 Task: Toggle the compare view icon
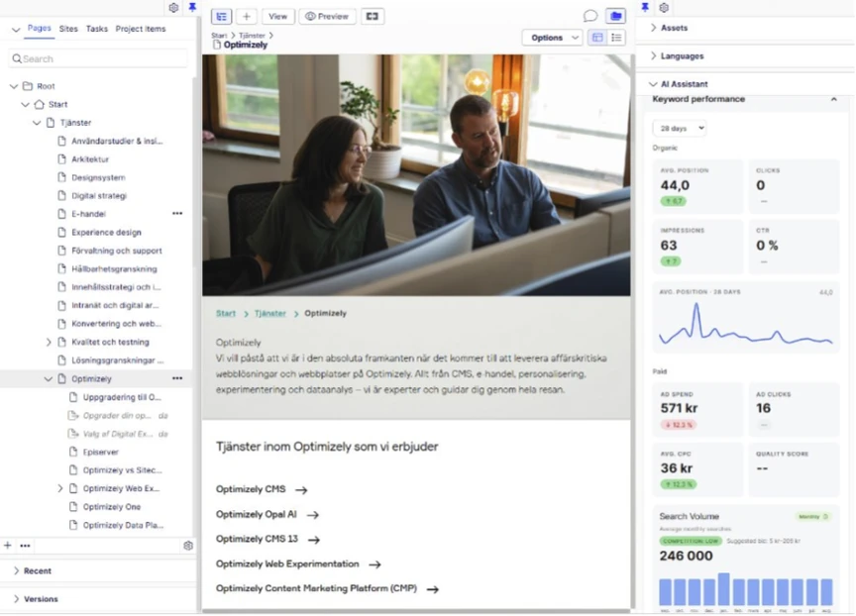(373, 17)
